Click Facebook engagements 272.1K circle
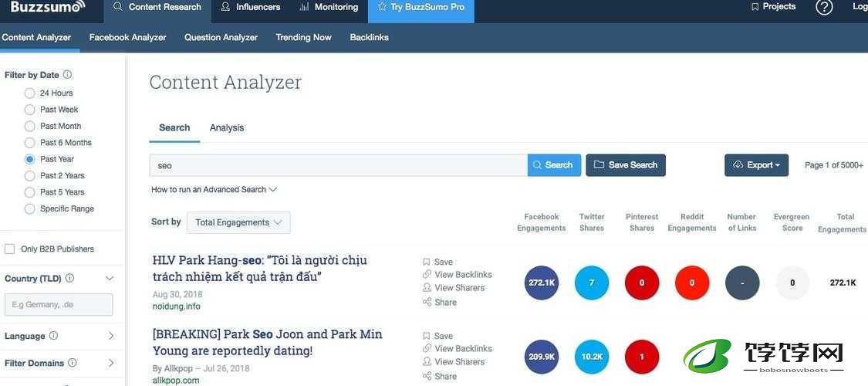This screenshot has width=868, height=386. 542,283
